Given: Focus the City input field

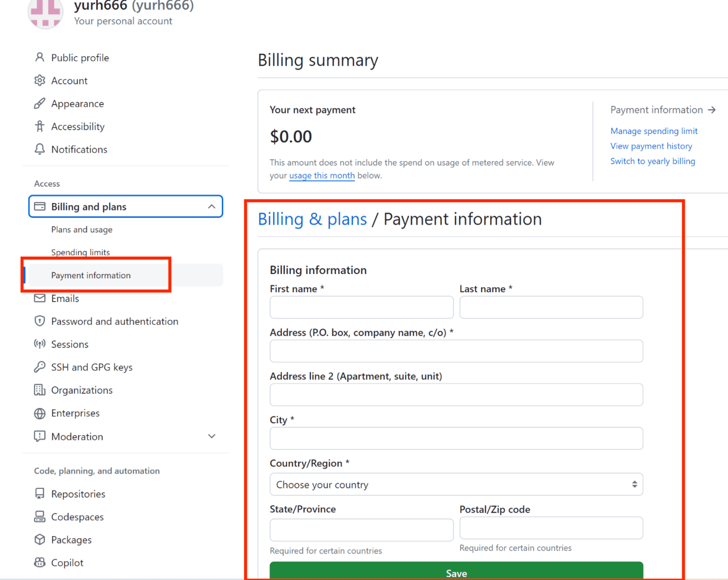Looking at the screenshot, I should point(456,438).
